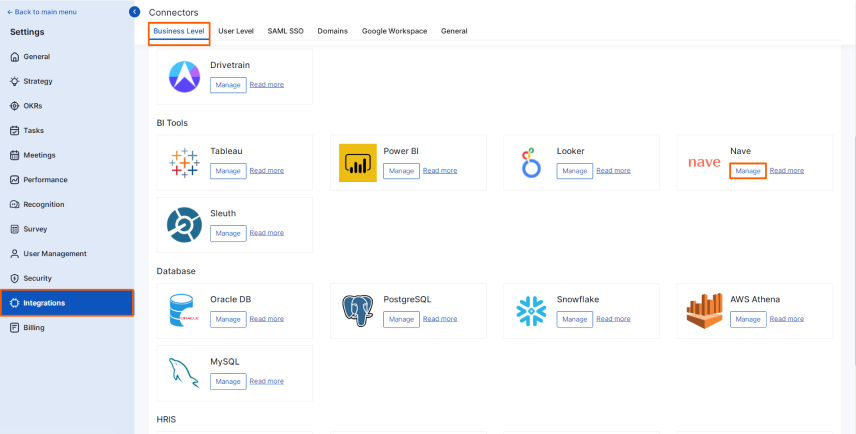Click the Security shield icon

point(15,278)
